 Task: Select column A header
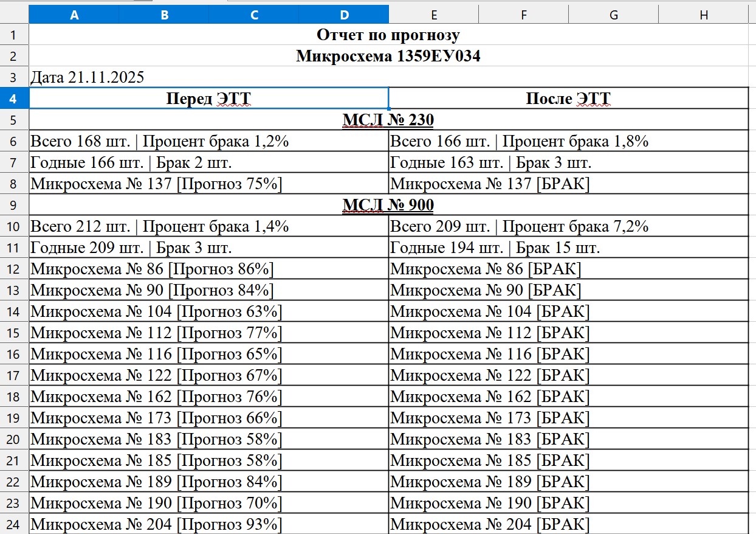pyautogui.click(x=74, y=15)
